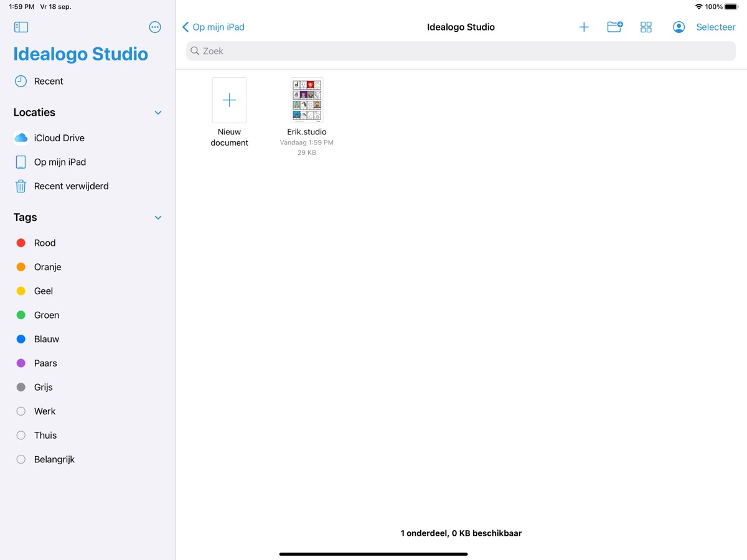Image resolution: width=747 pixels, height=560 pixels.
Task: Tap the Nieuw document tile
Action: tap(229, 100)
